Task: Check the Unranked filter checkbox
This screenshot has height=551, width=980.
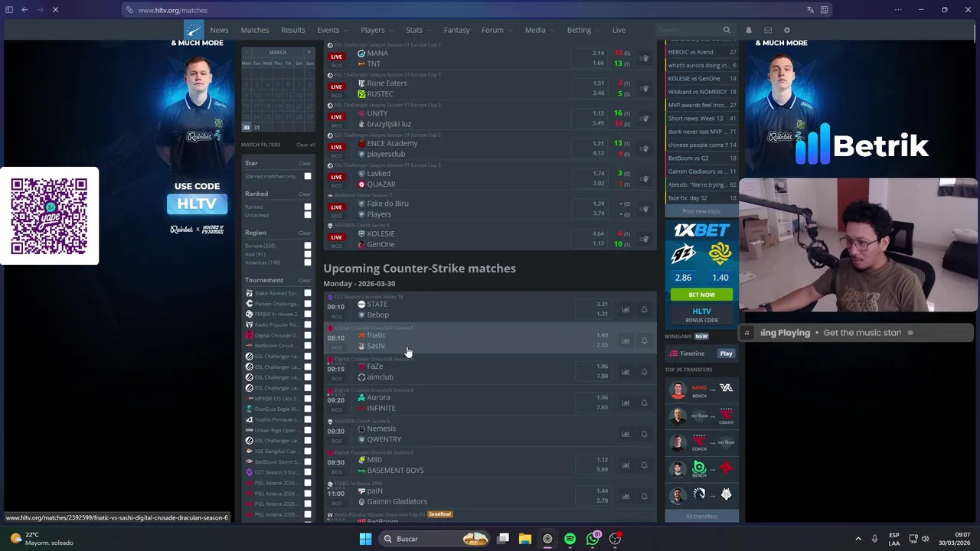Action: pyautogui.click(x=308, y=214)
